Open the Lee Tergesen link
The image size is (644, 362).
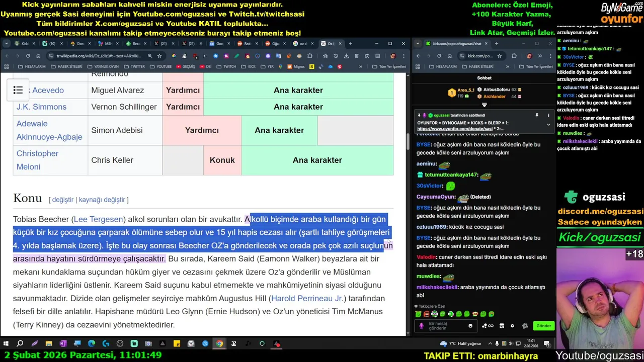tap(98, 219)
